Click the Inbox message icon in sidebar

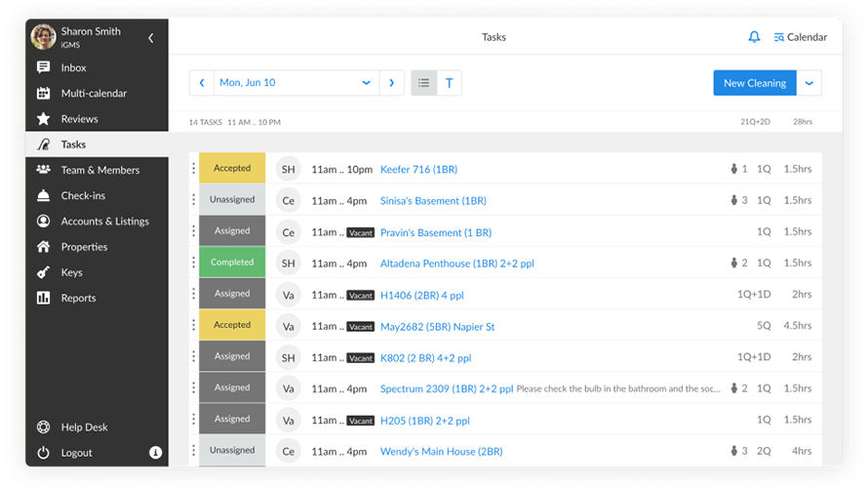pyautogui.click(x=43, y=67)
